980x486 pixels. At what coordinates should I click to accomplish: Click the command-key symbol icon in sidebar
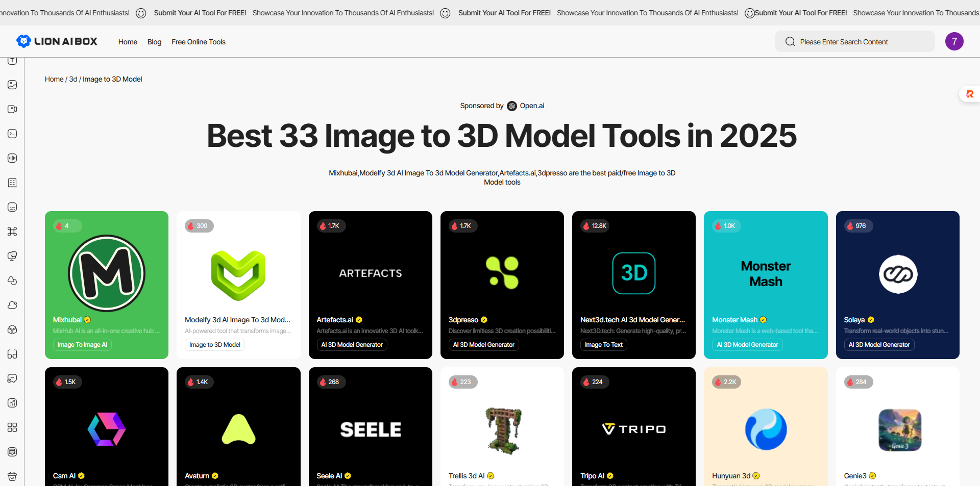(12, 232)
